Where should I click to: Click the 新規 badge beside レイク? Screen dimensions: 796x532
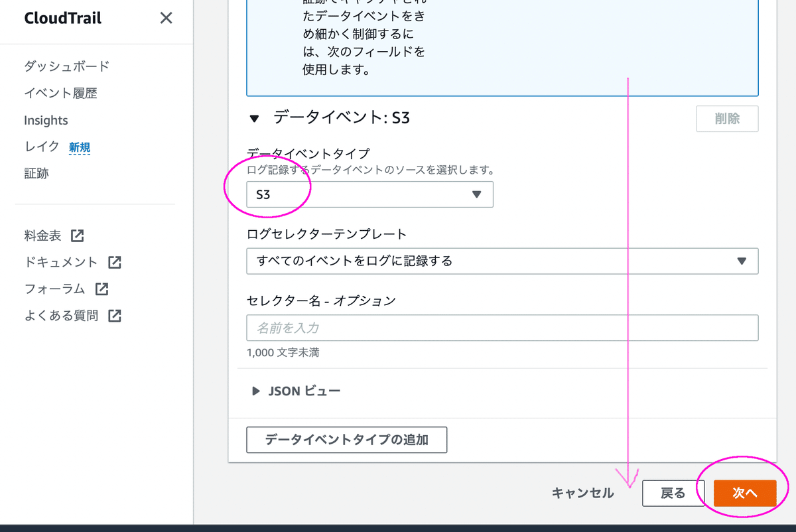80,147
